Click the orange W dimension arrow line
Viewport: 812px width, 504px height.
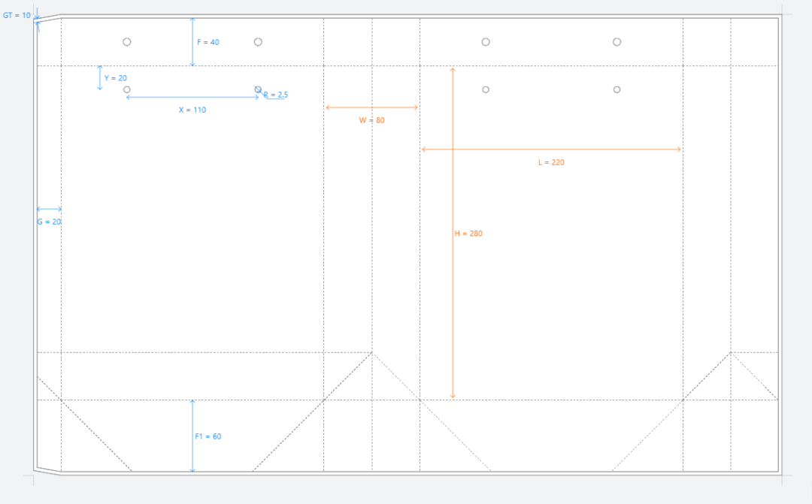(353, 107)
